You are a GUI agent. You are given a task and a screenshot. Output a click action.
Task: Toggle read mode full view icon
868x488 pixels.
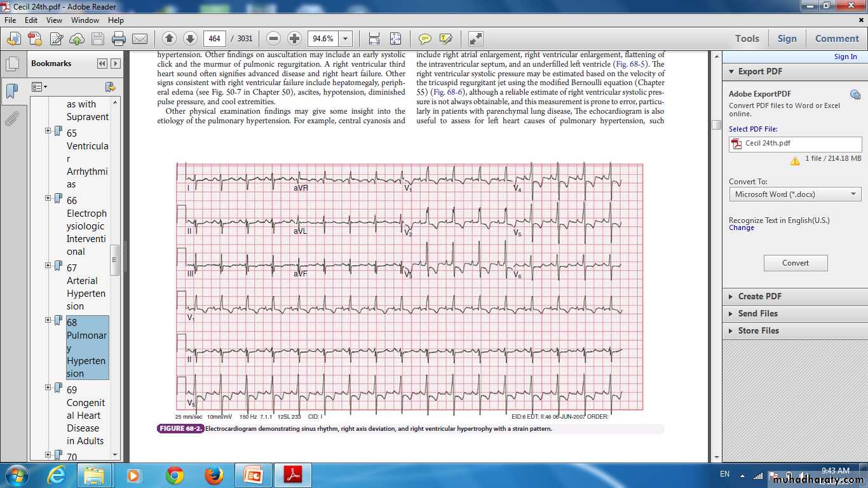[x=476, y=39]
